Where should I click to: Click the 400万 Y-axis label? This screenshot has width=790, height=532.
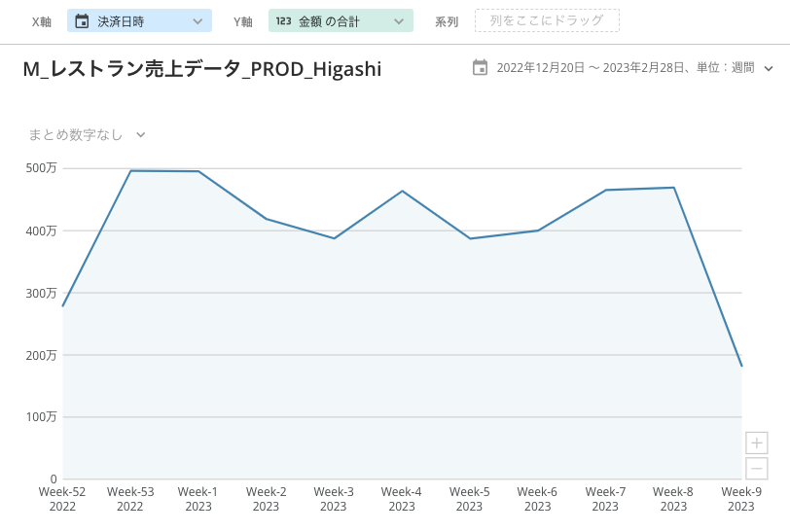point(41,231)
